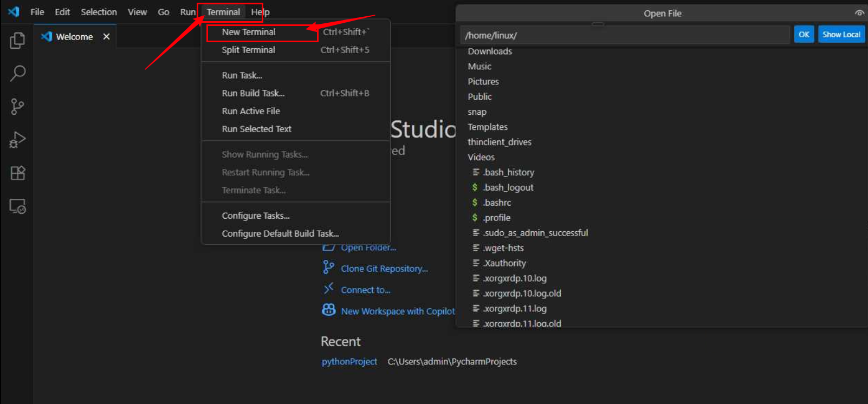Open Run and Debug view icon
This screenshot has height=404, width=868.
(x=17, y=140)
